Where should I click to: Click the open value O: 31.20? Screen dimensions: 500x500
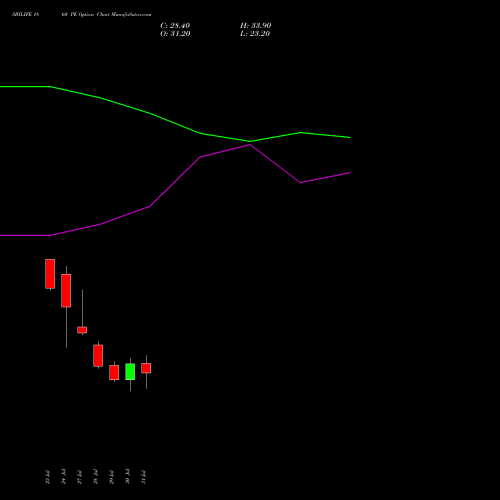pos(175,34)
